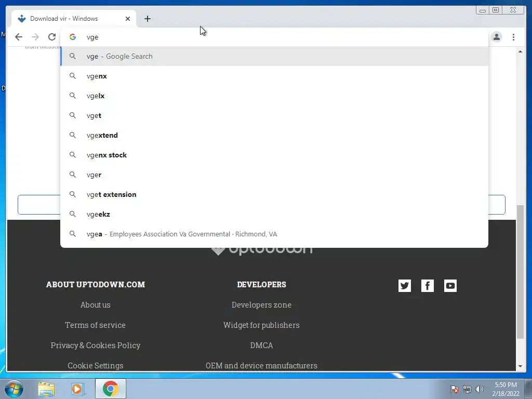Open Windows Explorer from the taskbar
532x399 pixels.
(46, 389)
